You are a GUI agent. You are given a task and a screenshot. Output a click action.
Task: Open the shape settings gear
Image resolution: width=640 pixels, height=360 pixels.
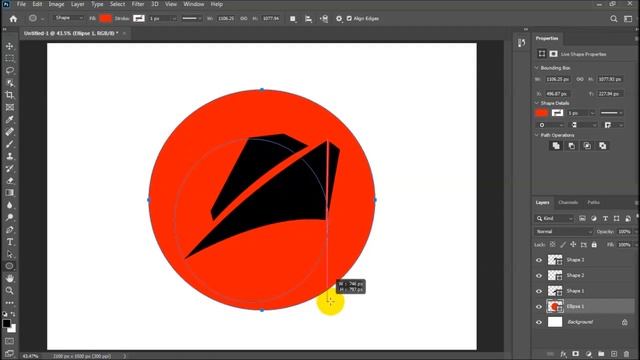point(339,19)
